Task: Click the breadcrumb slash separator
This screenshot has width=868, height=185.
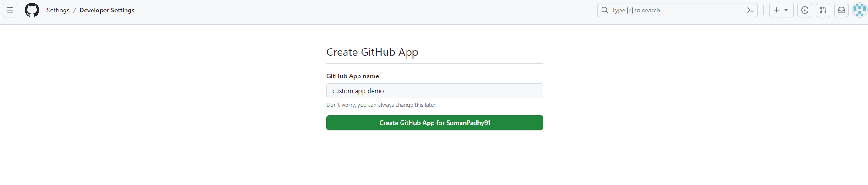Action: click(x=74, y=10)
